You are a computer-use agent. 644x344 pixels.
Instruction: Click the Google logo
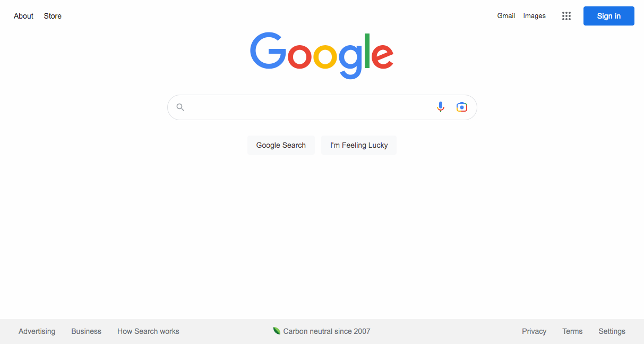coord(322,56)
